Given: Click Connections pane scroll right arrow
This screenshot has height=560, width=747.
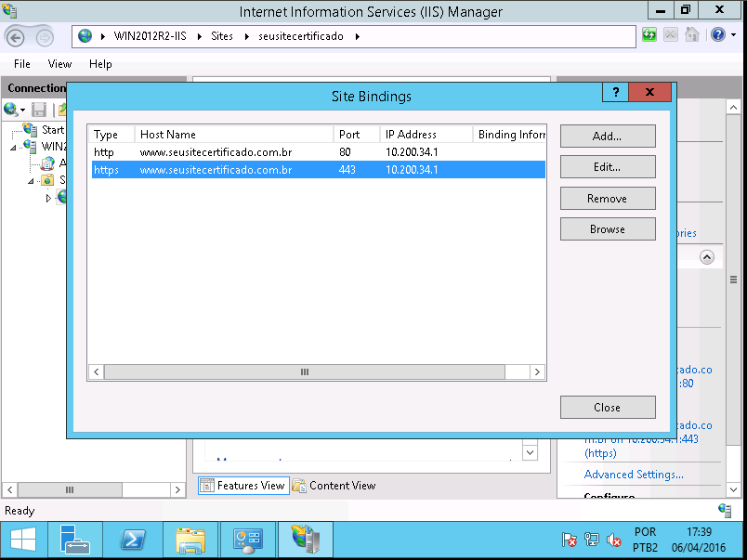Looking at the screenshot, I should [177, 489].
